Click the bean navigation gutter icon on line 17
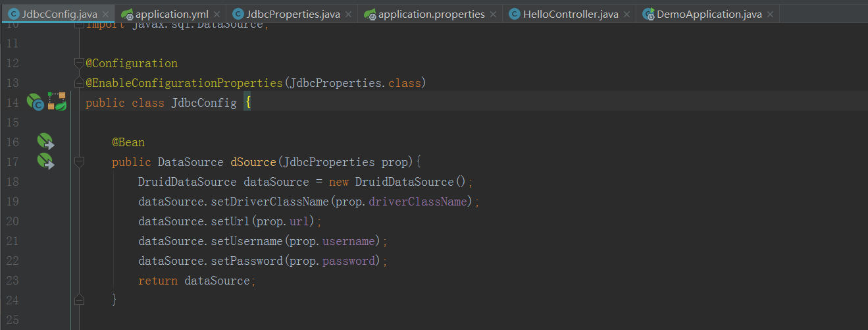The height and width of the screenshot is (330, 868). coord(45,161)
